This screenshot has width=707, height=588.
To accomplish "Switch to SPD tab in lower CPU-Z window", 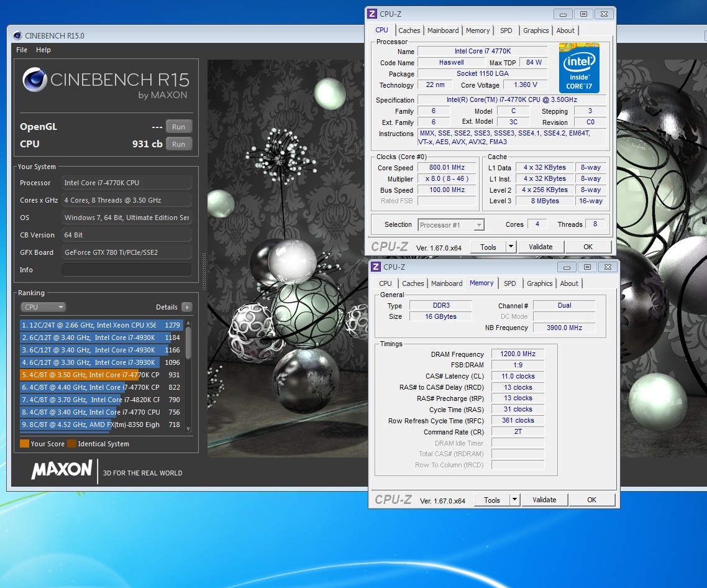I will click(509, 283).
